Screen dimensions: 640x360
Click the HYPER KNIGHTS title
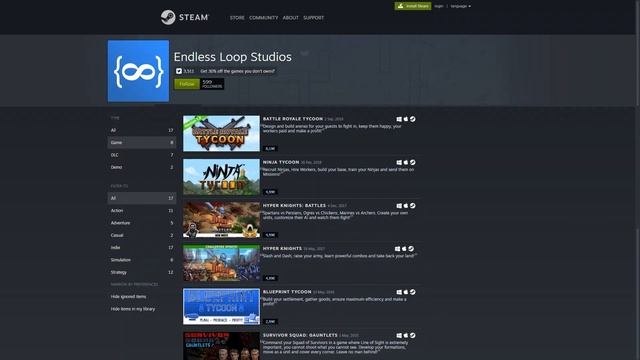tap(282, 249)
